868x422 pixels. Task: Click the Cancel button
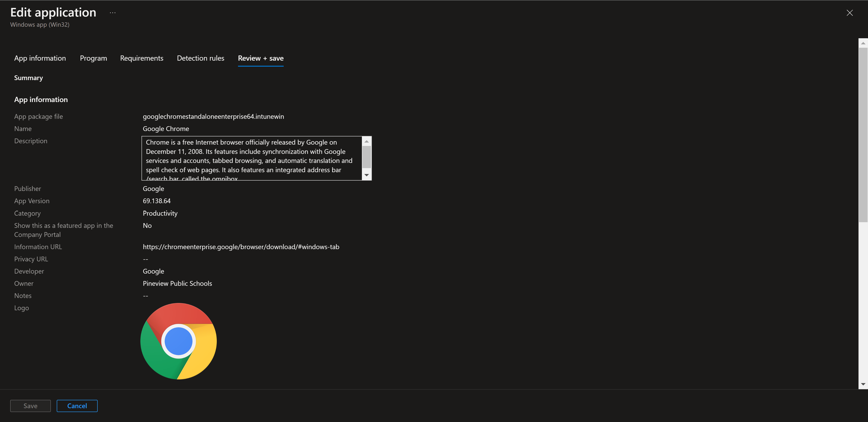tap(77, 406)
